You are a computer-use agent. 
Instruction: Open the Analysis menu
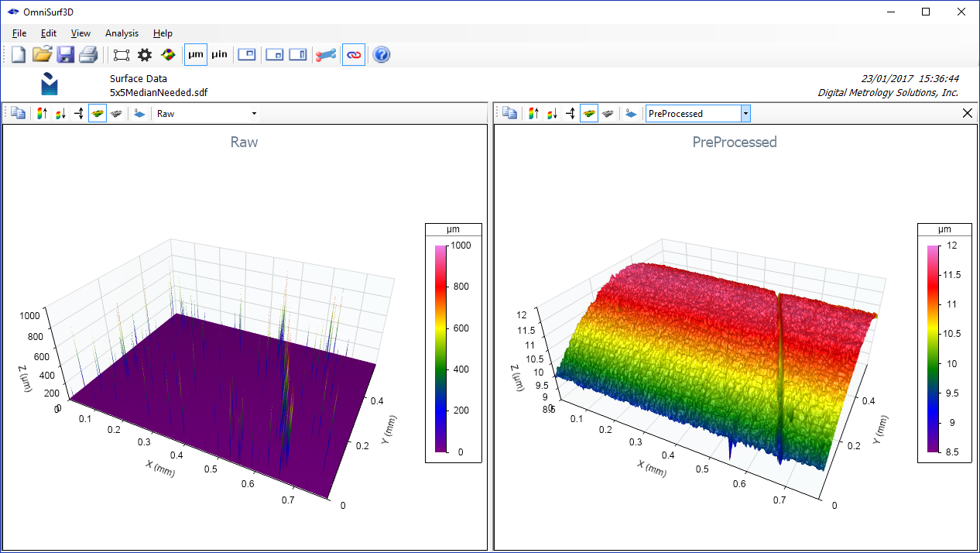click(x=122, y=33)
